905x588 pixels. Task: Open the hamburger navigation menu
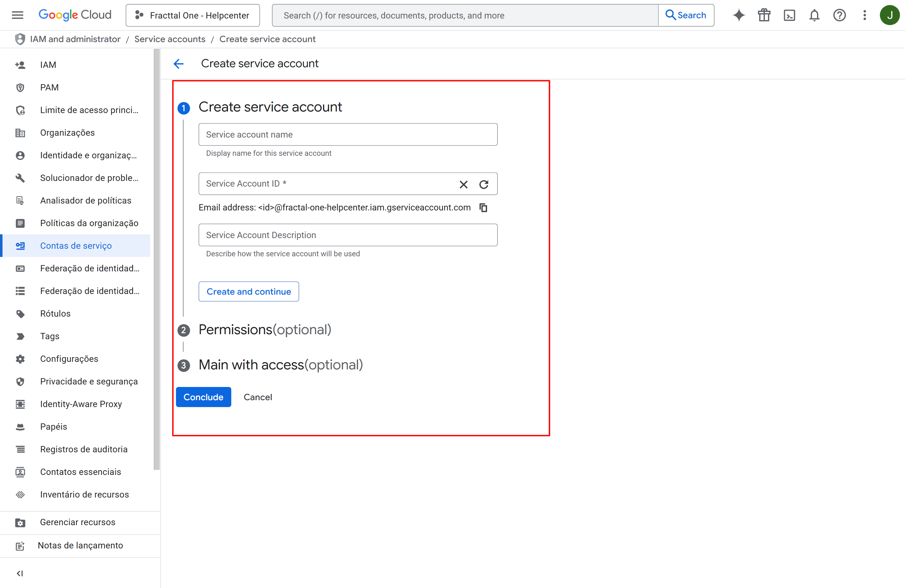[x=18, y=15]
